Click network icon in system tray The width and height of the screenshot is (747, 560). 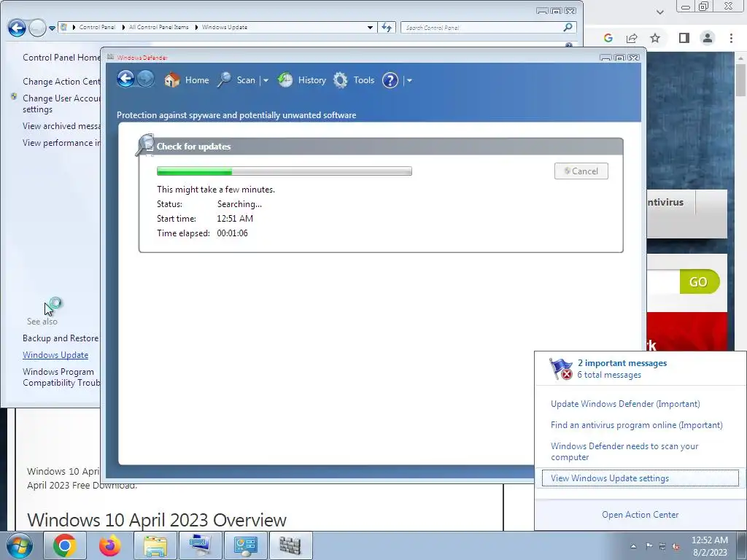[x=662, y=546]
